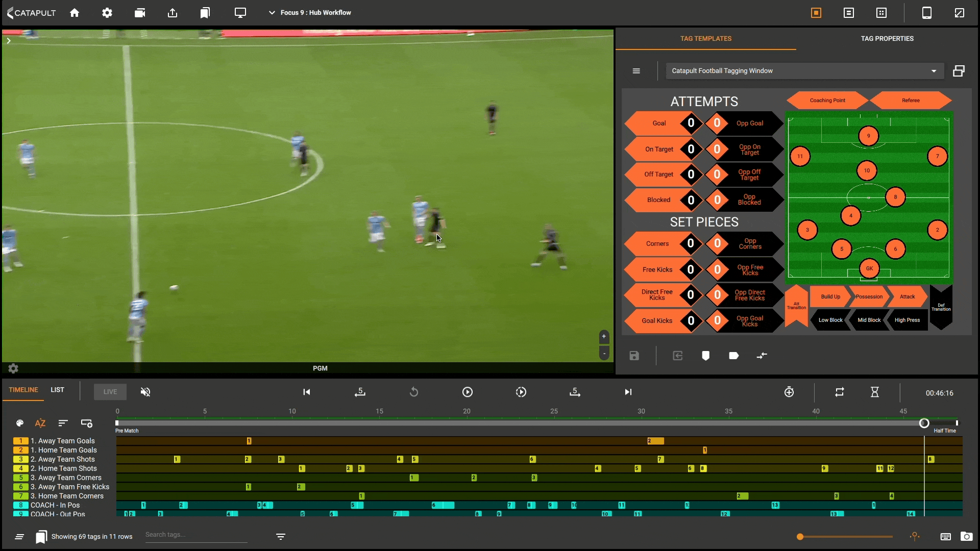Screen dimensions: 980x551
Task: Sort timeline rows alphabetically with AZ icon
Action: pos(40,423)
